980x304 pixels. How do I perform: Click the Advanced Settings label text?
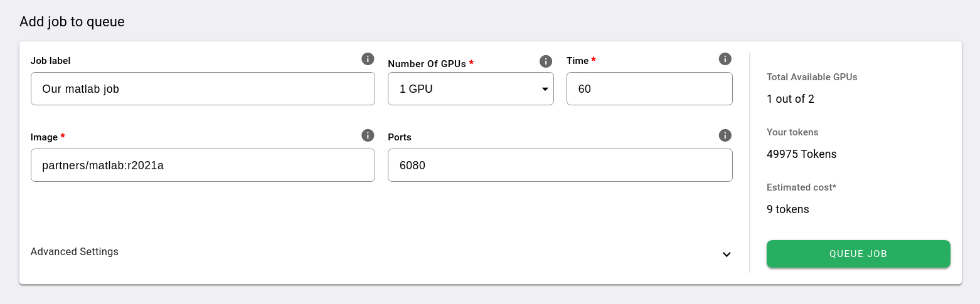(x=75, y=251)
